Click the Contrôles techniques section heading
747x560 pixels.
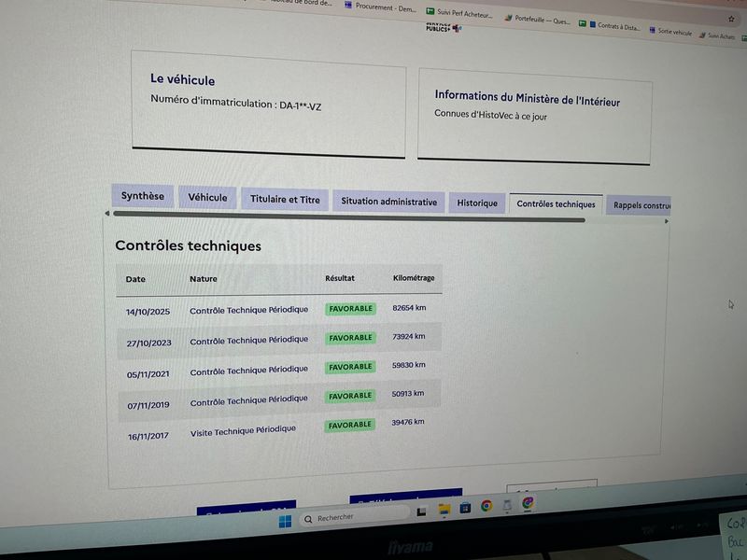pyautogui.click(x=189, y=245)
